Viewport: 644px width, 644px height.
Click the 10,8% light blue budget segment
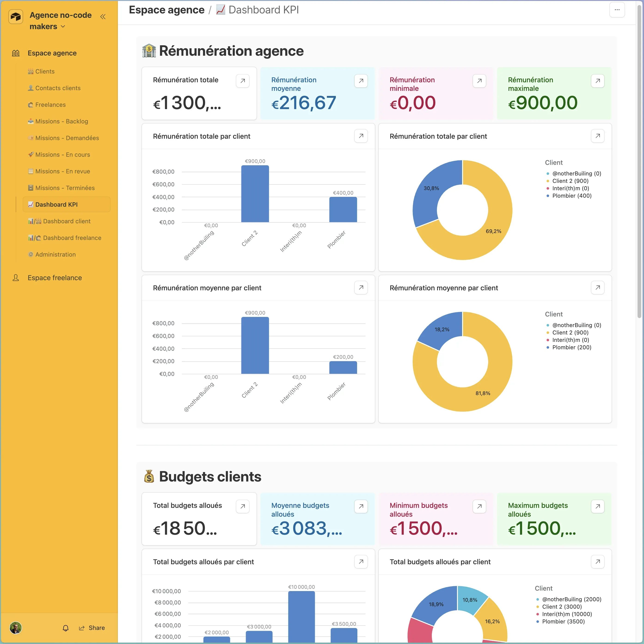click(x=470, y=600)
